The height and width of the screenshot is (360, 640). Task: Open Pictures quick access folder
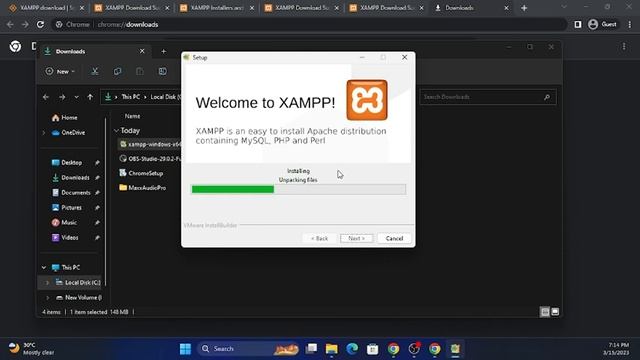click(x=67, y=208)
